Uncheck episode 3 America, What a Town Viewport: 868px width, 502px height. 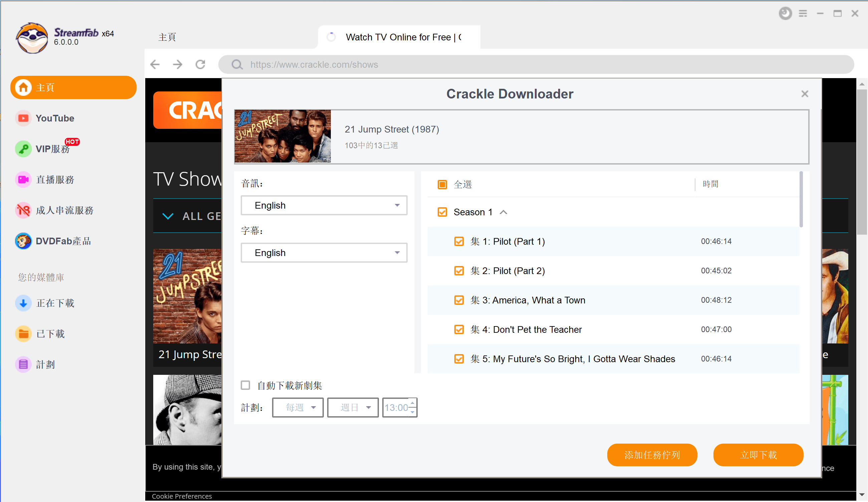459,300
